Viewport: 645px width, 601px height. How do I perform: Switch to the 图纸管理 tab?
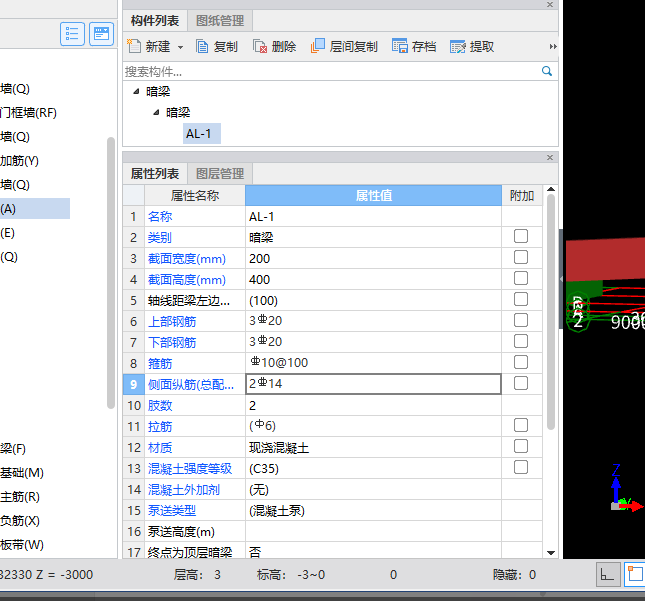[220, 21]
